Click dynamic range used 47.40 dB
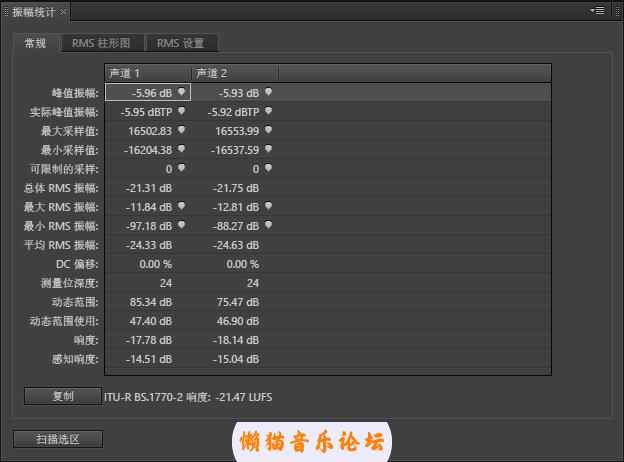The height and width of the screenshot is (462, 624). tap(151, 321)
